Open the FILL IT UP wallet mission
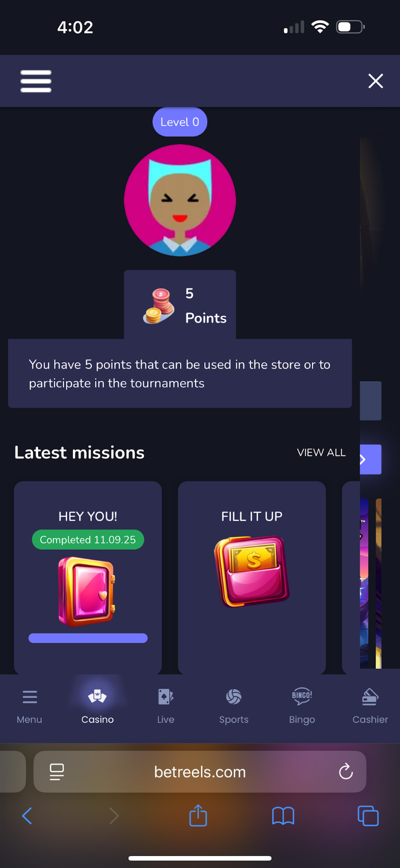This screenshot has height=868, width=400. tap(252, 577)
